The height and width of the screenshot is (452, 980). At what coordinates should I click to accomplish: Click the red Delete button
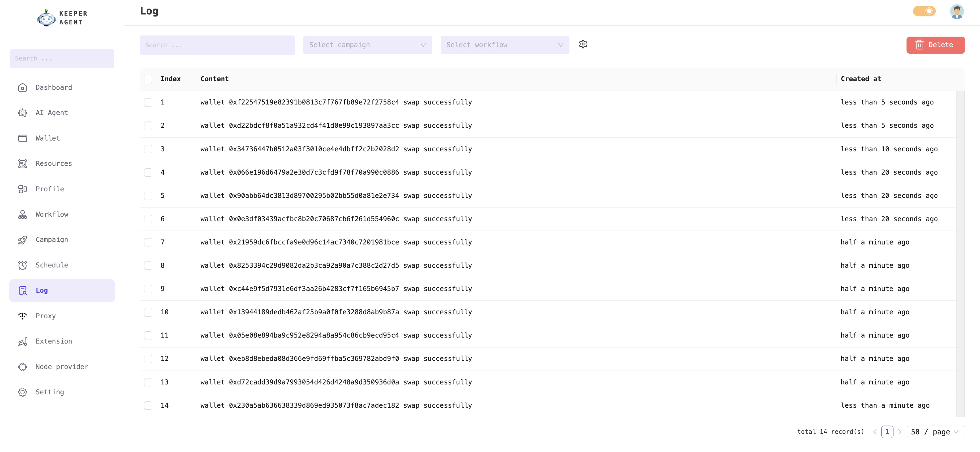935,45
